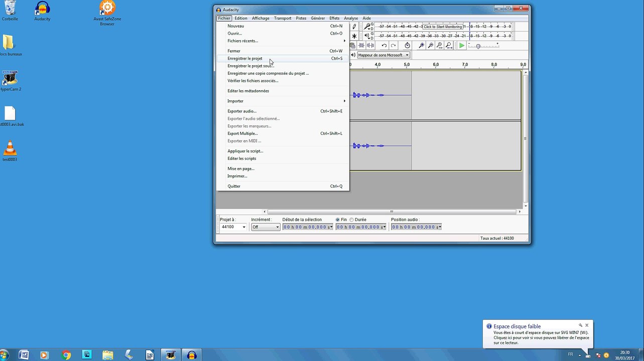Zoom in with the magnifier plus
The height and width of the screenshot is (361, 644).
click(421, 46)
